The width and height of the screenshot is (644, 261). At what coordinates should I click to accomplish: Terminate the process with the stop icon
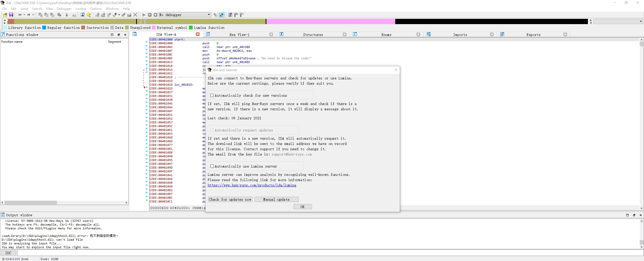(x=155, y=15)
